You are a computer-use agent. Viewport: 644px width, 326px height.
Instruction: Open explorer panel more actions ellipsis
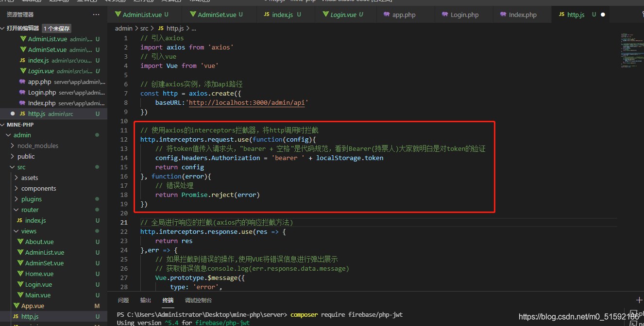(x=96, y=15)
